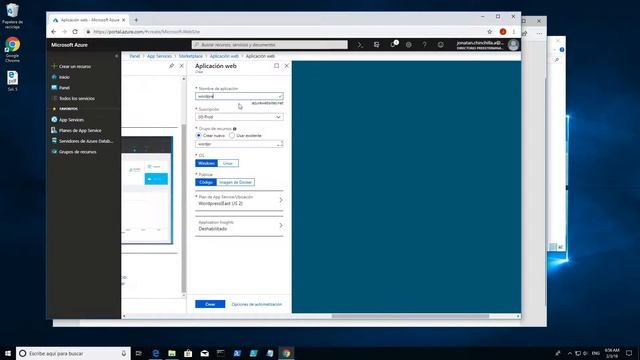
Task: Open the Directory and subscription filter icon
Action: pyautogui.click(x=376, y=45)
